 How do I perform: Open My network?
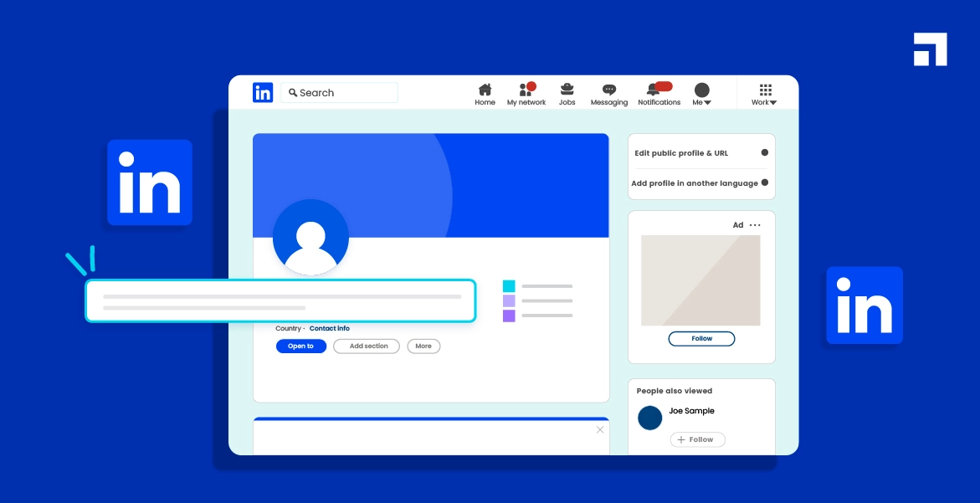click(x=526, y=95)
